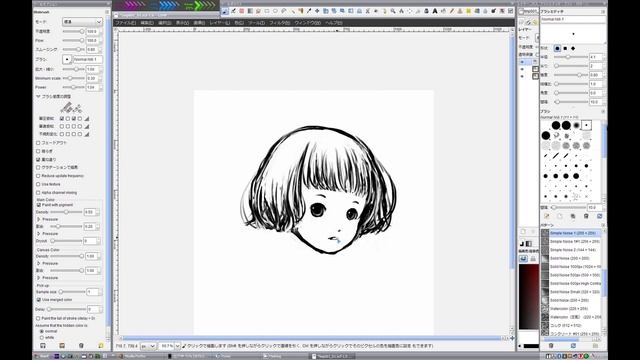Open the ウィンドウ(W) menu
The height and width of the screenshot is (360, 640).
307,23
